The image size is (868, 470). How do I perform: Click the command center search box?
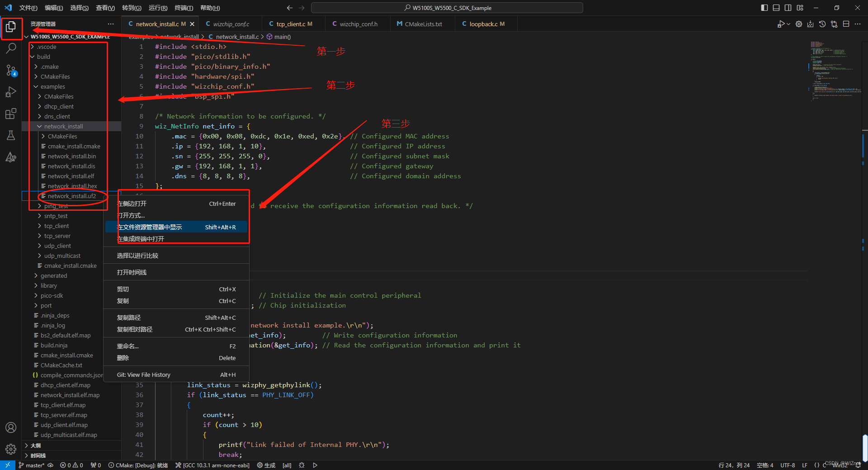(x=447, y=8)
